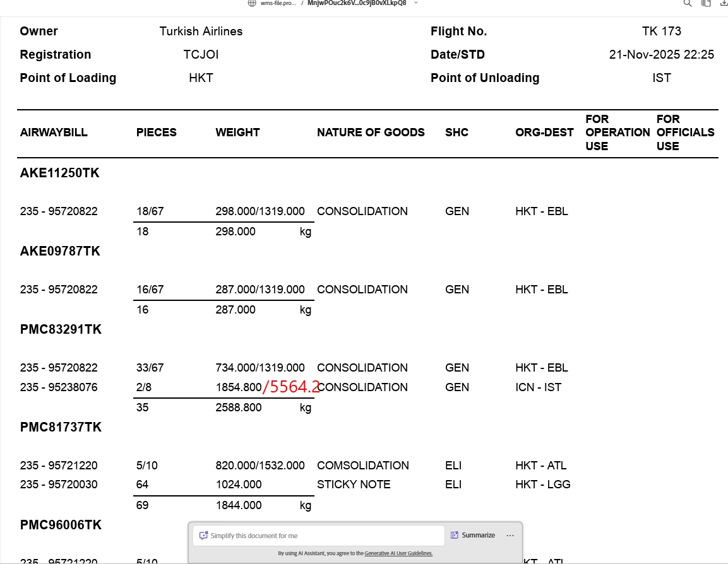Click the red /5564.2 annotation
The width and height of the screenshot is (728, 564).
(291, 387)
